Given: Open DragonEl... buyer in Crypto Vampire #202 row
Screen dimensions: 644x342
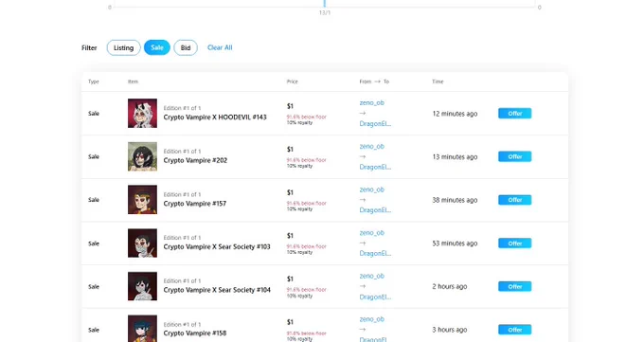Looking at the screenshot, I should [375, 167].
